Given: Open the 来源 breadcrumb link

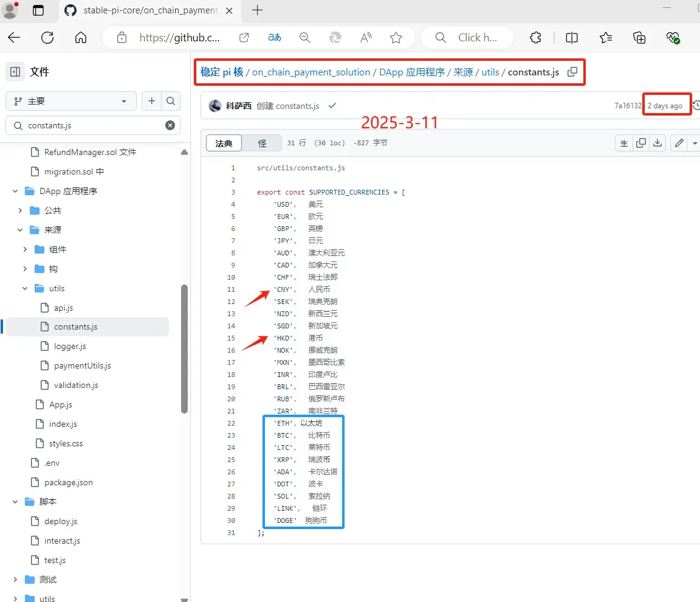Looking at the screenshot, I should click(463, 72).
